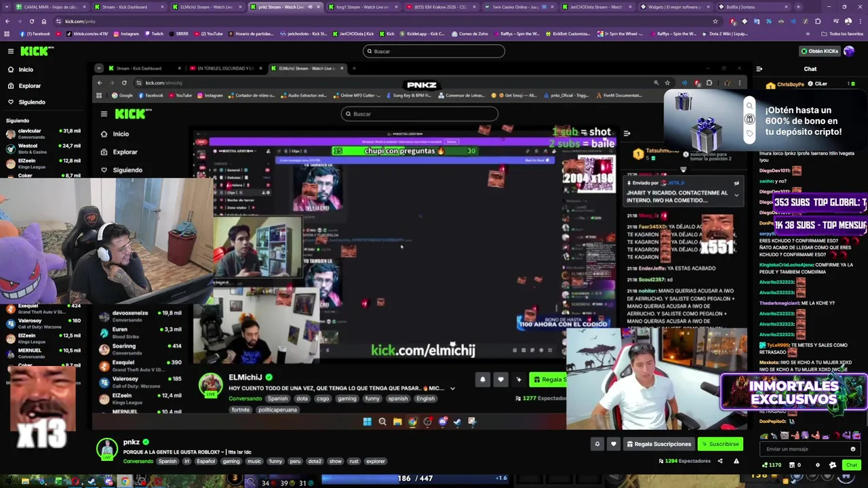Click the Conversando category link
This screenshot has width=868, height=488.
tap(138, 461)
